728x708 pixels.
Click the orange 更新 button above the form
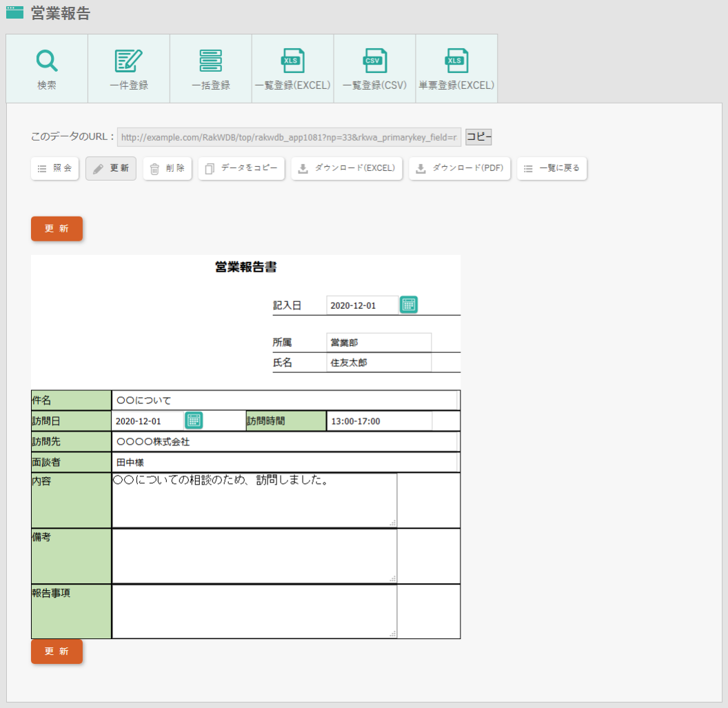pyautogui.click(x=57, y=228)
